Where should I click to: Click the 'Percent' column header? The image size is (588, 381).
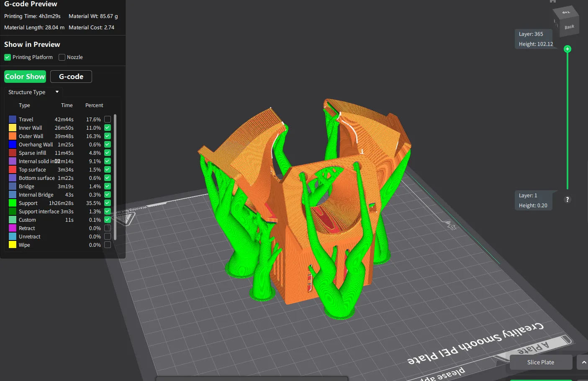[94, 105]
